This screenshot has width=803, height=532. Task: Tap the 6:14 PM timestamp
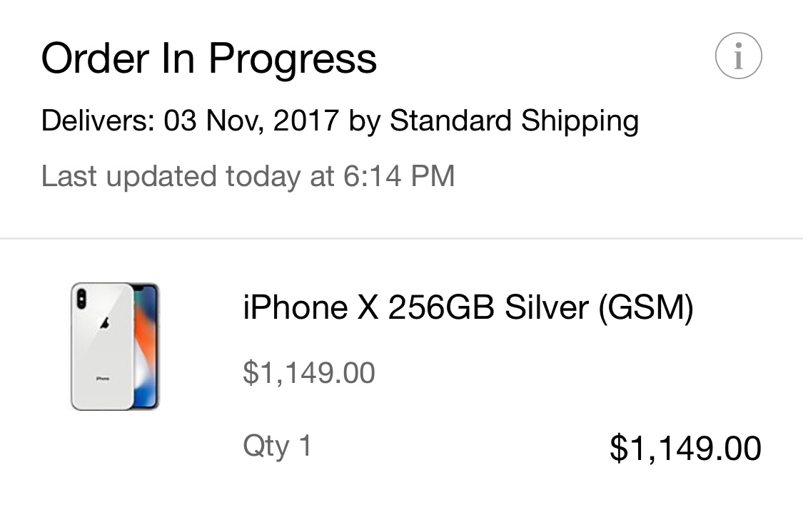399,176
